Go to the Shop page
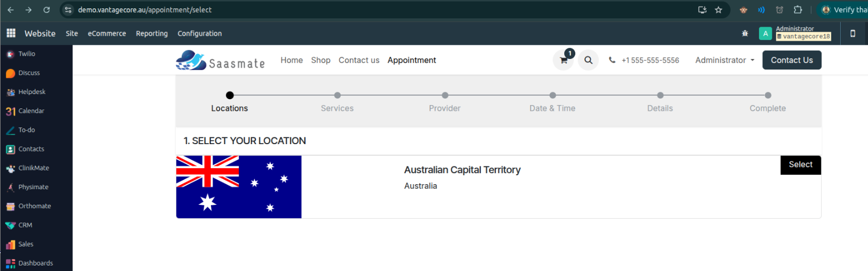Viewport: 868px width, 271px height. pyautogui.click(x=320, y=60)
